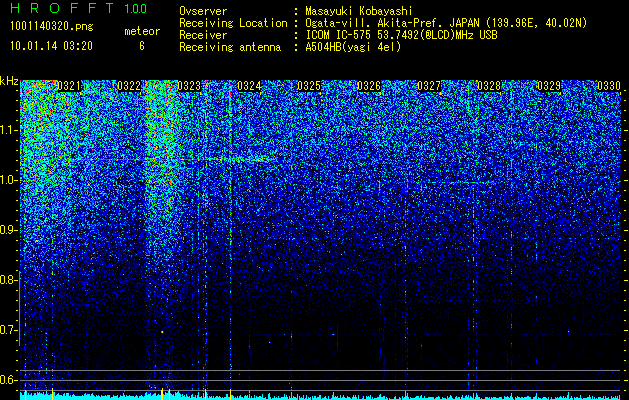Image resolution: width=629 pixels, height=400 pixels.
Task: Click the 0.7 frequency axis label
Action: coord(7,330)
